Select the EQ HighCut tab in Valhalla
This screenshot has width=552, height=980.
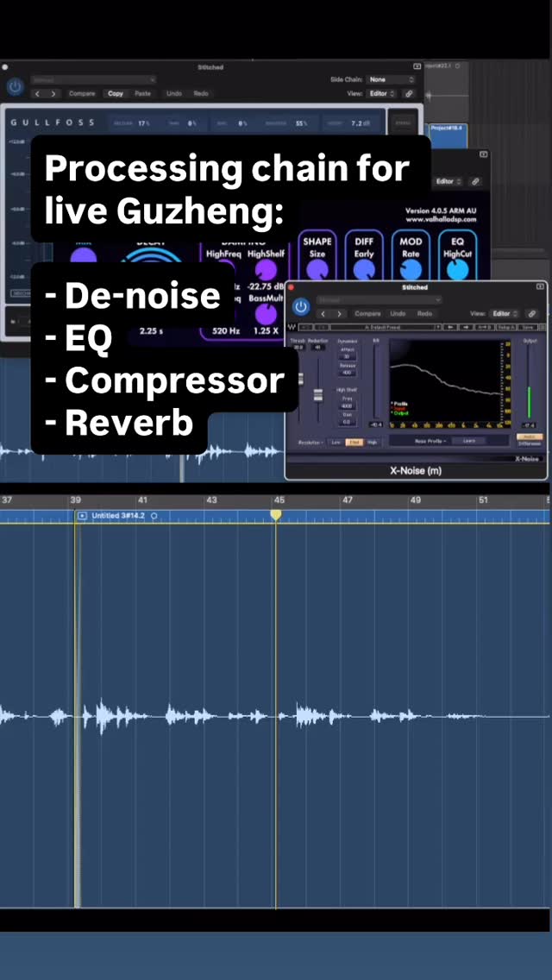click(x=458, y=248)
